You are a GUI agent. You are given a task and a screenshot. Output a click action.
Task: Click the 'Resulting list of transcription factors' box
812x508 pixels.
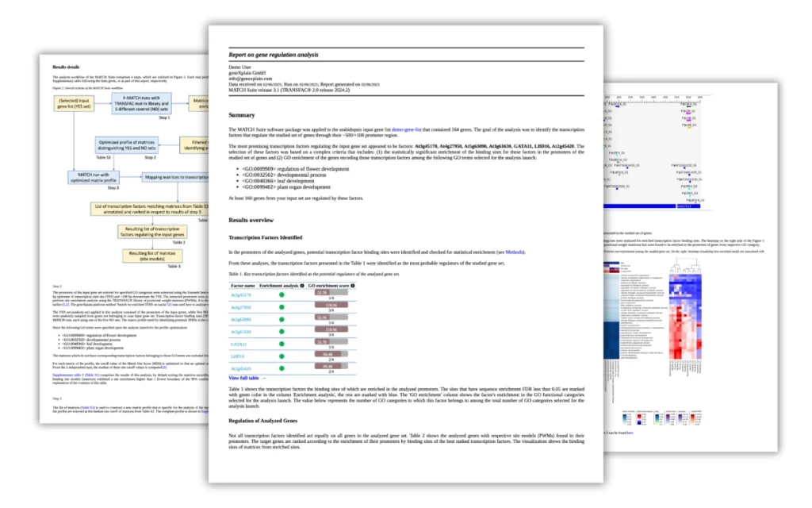152,232
